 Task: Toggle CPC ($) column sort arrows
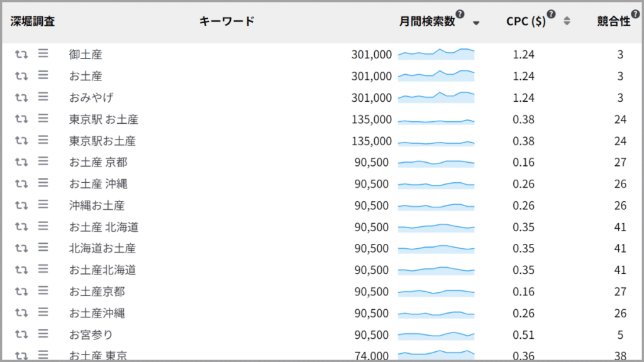point(567,21)
